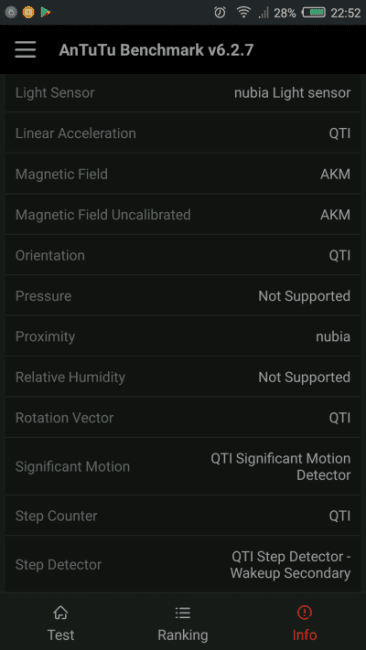Tap the Relative Humidity row
Viewport: 366px width, 650px height.
point(183,377)
